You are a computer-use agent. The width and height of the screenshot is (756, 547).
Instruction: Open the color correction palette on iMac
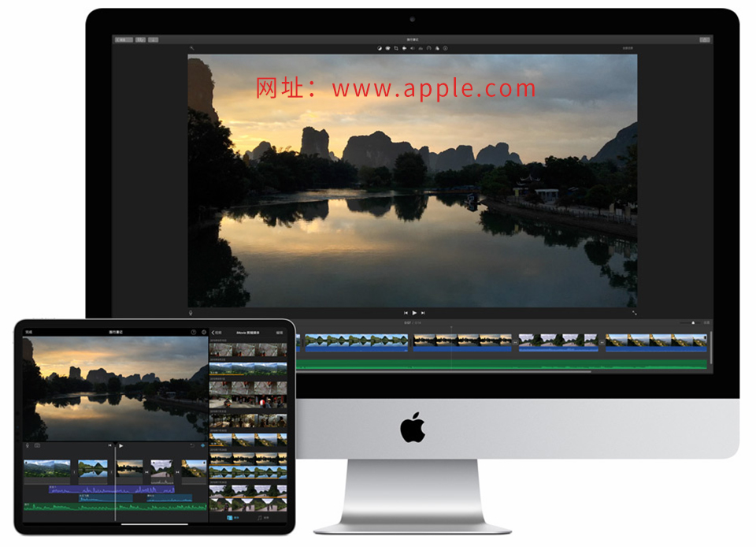[x=387, y=48]
